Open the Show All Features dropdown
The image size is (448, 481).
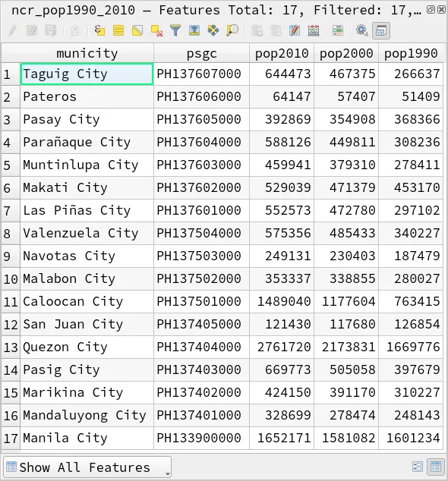87,467
